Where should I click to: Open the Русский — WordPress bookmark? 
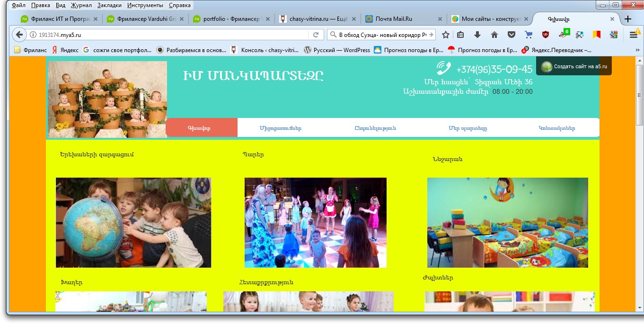(x=337, y=50)
